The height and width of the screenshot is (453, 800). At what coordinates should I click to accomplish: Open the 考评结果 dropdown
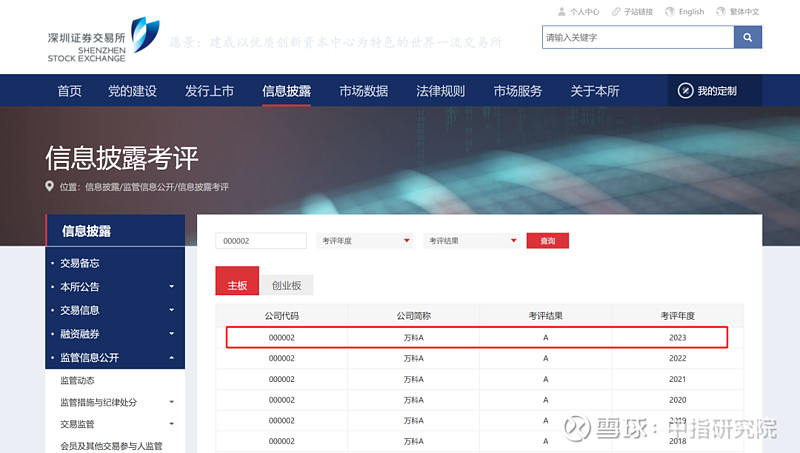click(x=471, y=241)
